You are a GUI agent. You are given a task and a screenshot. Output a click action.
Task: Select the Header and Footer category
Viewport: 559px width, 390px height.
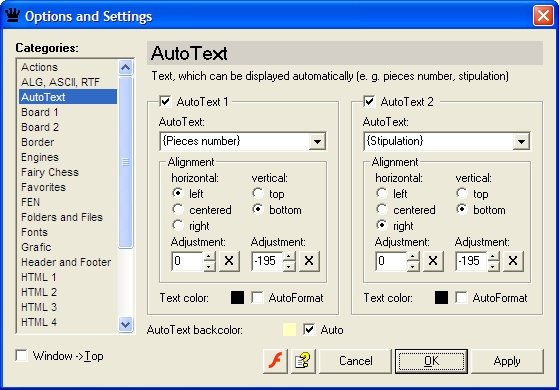point(68,262)
